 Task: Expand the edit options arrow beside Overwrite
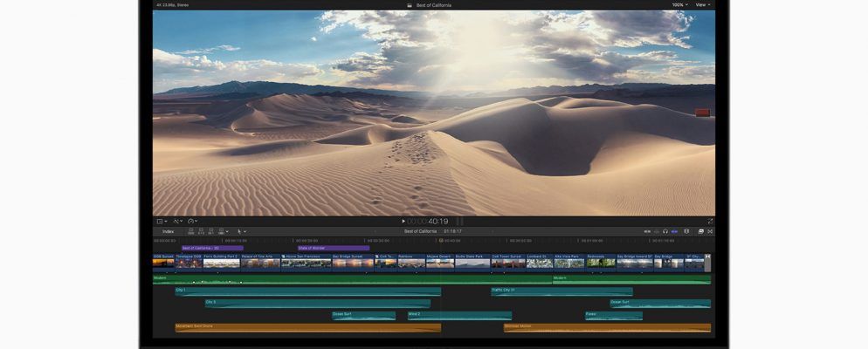pyautogui.click(x=228, y=232)
